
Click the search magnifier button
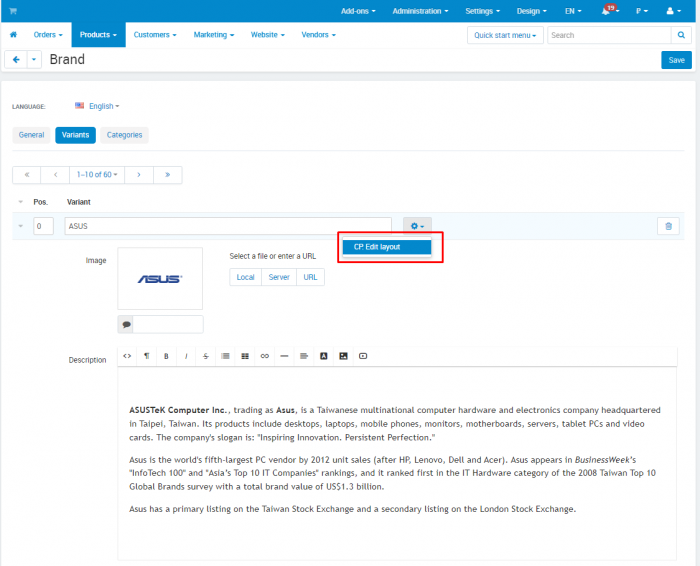681,35
